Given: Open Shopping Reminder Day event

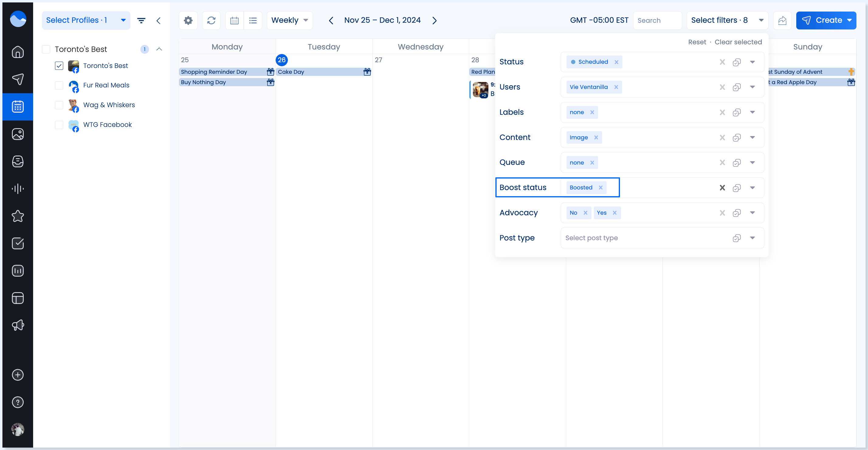Looking at the screenshot, I should [x=227, y=72].
